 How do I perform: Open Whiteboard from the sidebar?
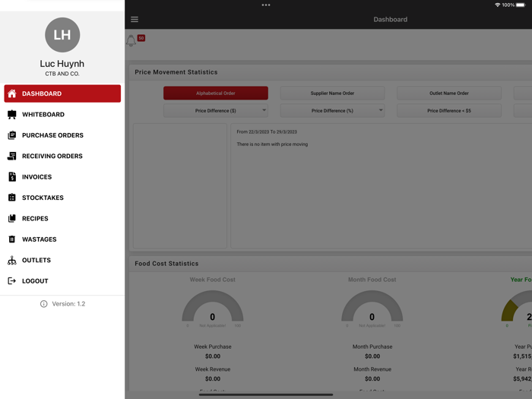click(62, 114)
